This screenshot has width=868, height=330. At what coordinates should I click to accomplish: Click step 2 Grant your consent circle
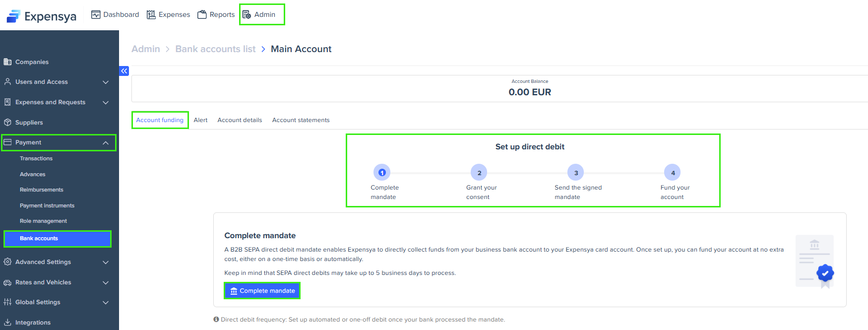tap(479, 173)
